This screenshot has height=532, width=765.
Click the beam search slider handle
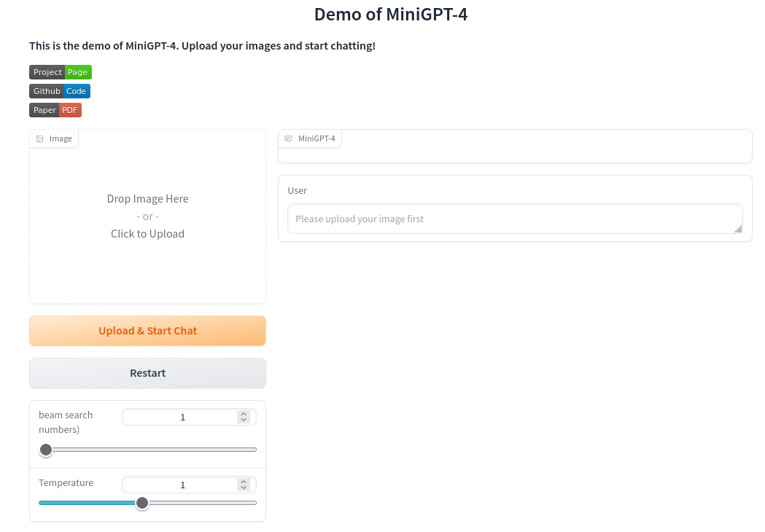[x=46, y=450]
